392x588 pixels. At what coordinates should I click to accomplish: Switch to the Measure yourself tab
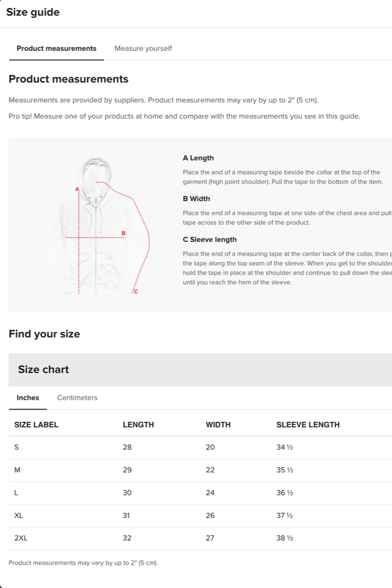click(143, 48)
